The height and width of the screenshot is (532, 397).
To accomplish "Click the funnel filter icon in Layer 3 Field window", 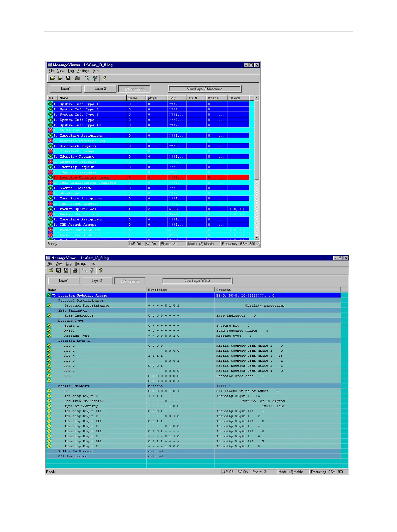I will (92, 271).
